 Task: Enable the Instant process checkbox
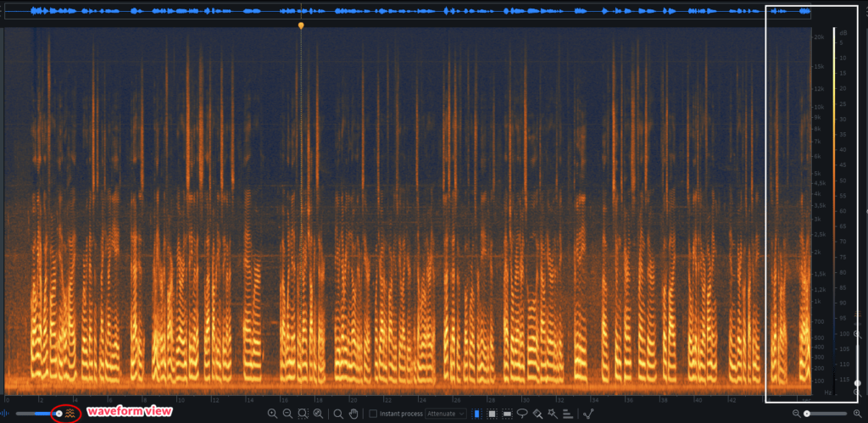[374, 414]
